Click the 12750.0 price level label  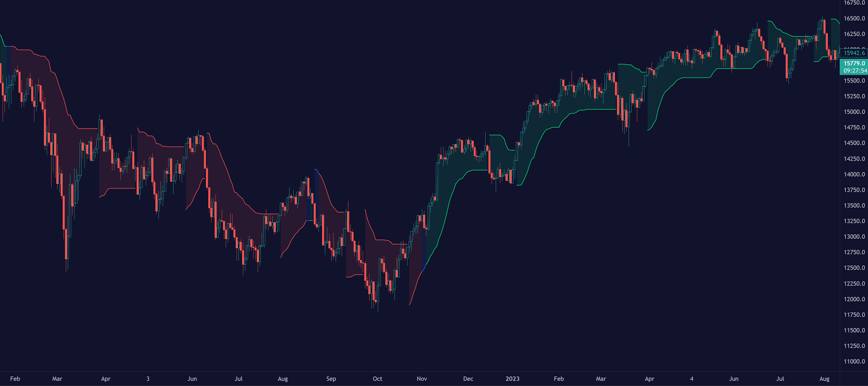click(x=854, y=252)
